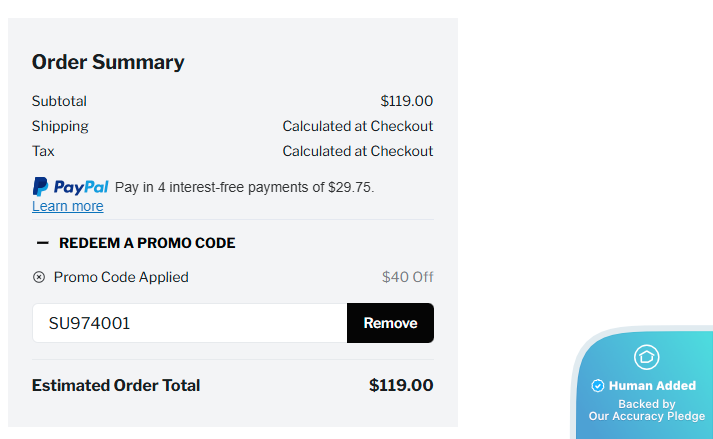This screenshot has height=439, width=713.
Task: Click the checkmark icon beside Human Added
Action: (x=598, y=386)
